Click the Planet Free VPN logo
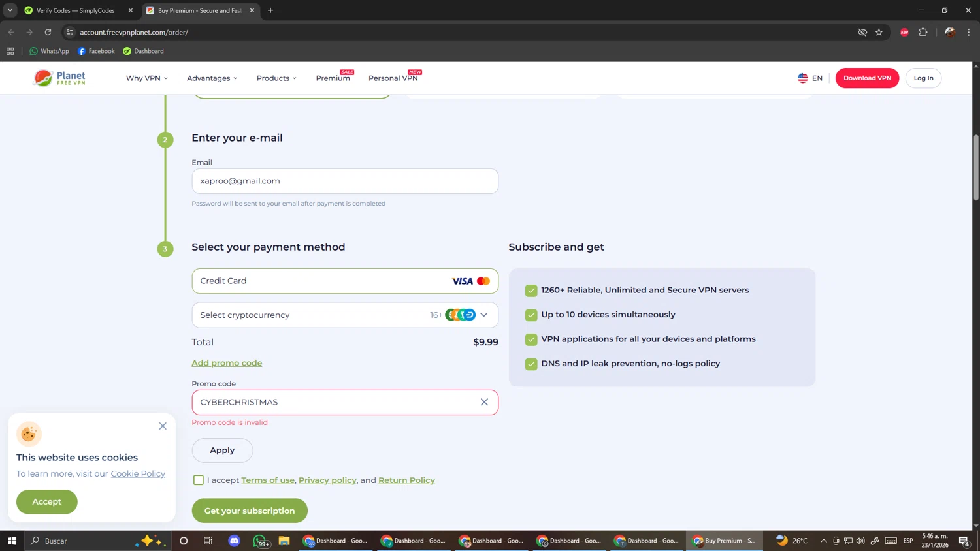 coord(59,78)
